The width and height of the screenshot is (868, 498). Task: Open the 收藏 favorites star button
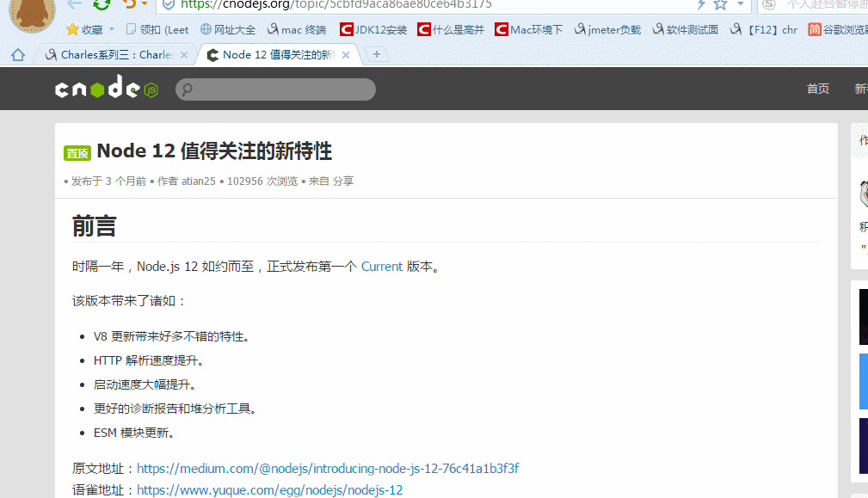pyautogui.click(x=84, y=30)
